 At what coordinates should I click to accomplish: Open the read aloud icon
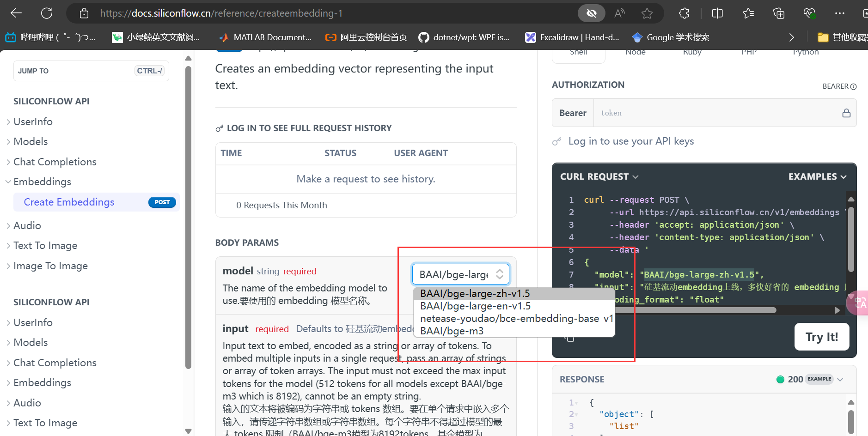point(619,13)
